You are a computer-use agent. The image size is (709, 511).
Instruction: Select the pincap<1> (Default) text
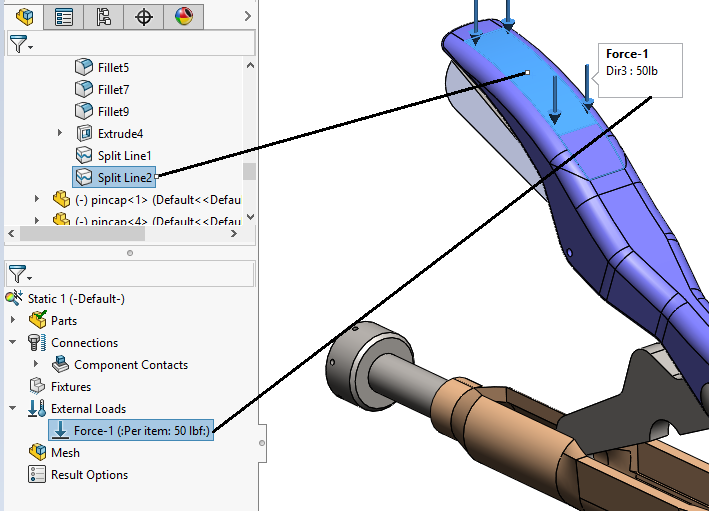[x=158, y=200]
